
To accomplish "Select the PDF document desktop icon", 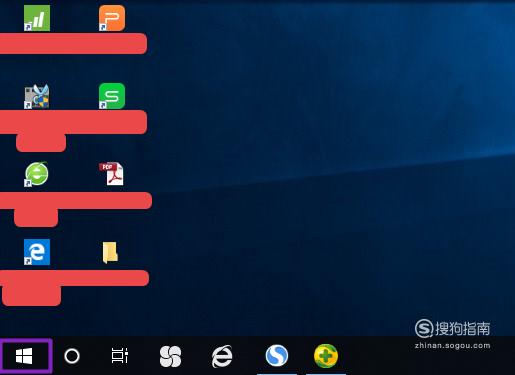I will pyautogui.click(x=111, y=174).
